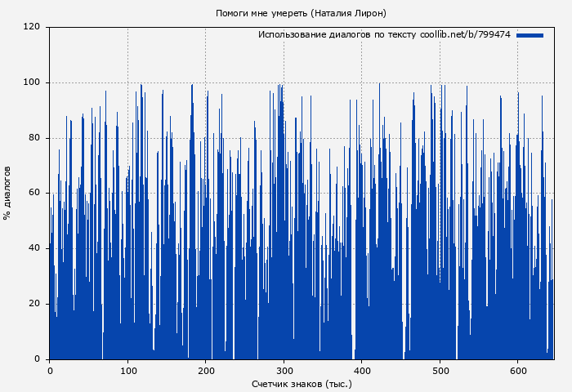Click the chart title 'Помоги мне умереть'
The image size is (572, 392).
301,13
